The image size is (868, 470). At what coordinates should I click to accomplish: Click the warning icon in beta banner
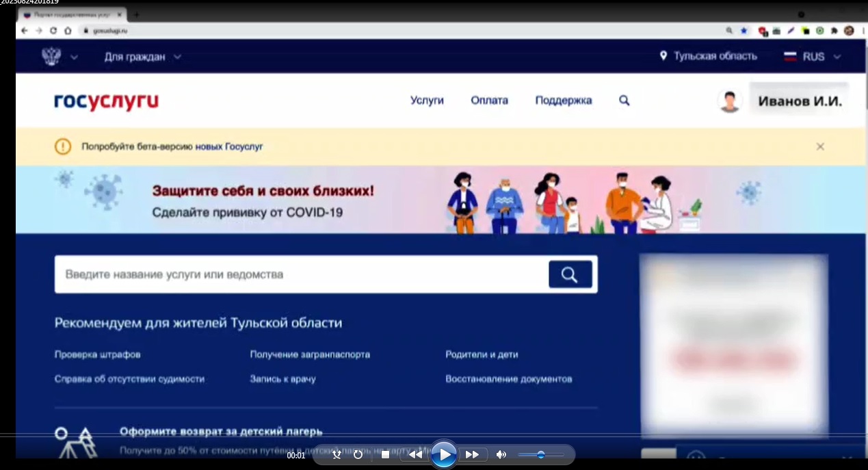63,146
